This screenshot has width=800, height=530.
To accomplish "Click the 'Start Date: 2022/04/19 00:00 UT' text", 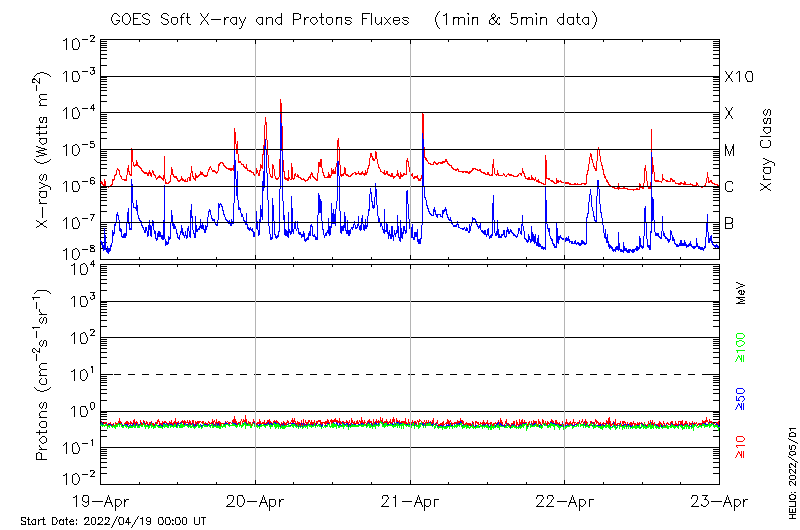I will 113,521.
